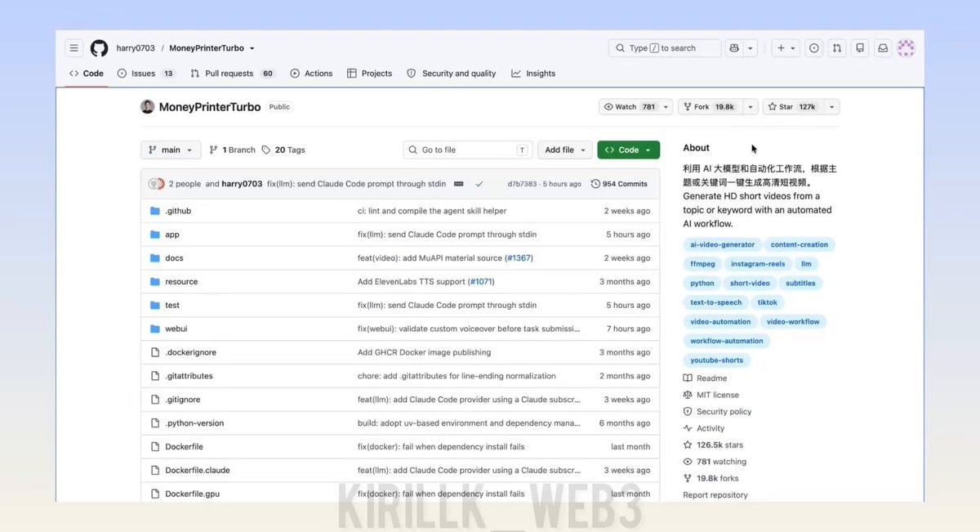Image resolution: width=980 pixels, height=532 pixels.
Task: Open the resource folder
Action: click(x=181, y=282)
